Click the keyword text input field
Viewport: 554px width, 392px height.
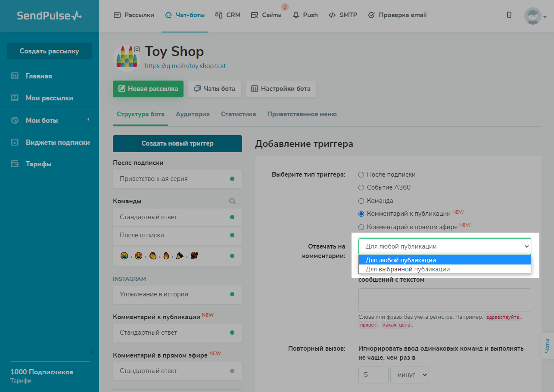444,299
